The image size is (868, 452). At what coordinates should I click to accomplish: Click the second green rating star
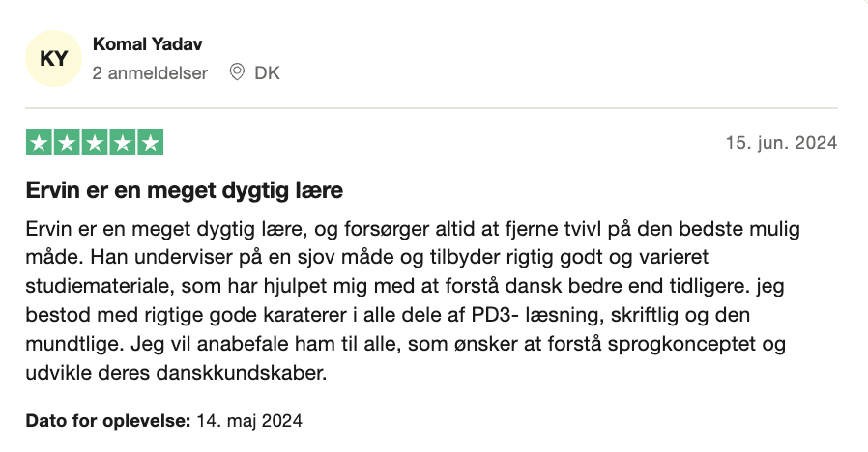point(67,143)
